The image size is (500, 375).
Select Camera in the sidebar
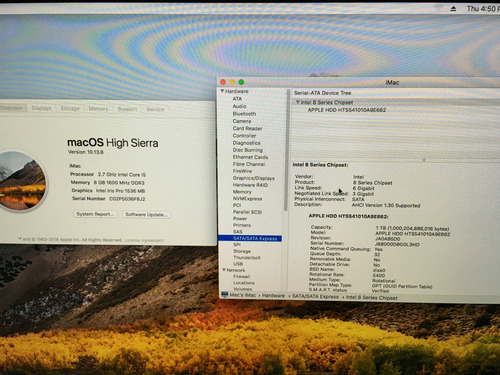point(242,121)
